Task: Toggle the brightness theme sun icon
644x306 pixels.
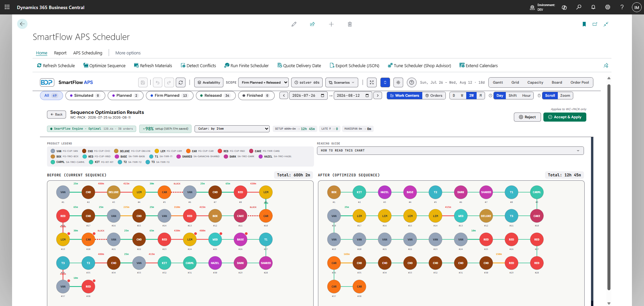Action: click(398, 82)
